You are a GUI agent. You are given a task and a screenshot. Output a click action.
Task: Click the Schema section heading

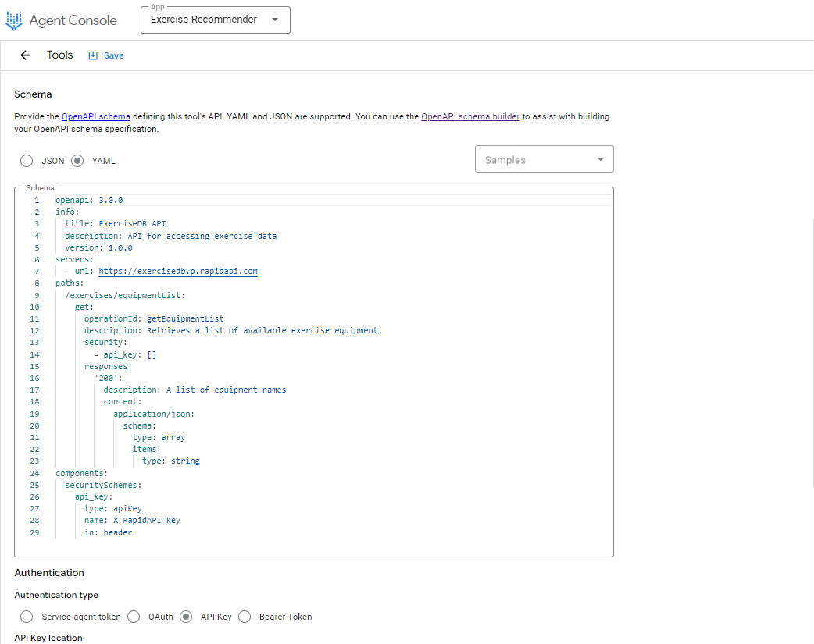pos(34,94)
